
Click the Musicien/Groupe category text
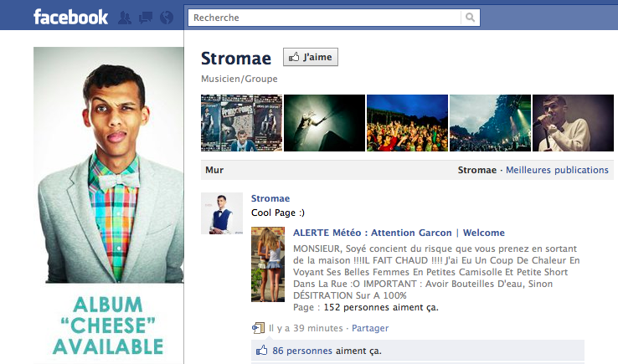pyautogui.click(x=239, y=79)
